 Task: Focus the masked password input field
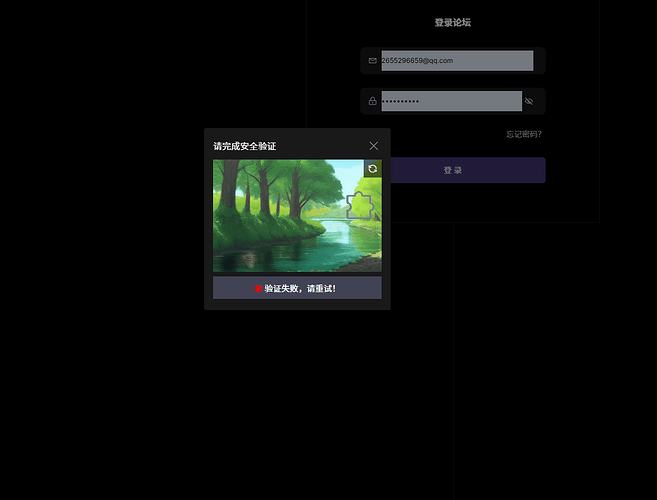click(450, 101)
